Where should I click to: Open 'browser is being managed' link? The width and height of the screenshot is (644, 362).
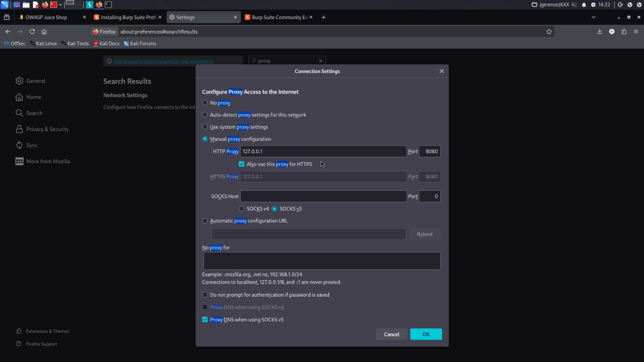tap(164, 61)
